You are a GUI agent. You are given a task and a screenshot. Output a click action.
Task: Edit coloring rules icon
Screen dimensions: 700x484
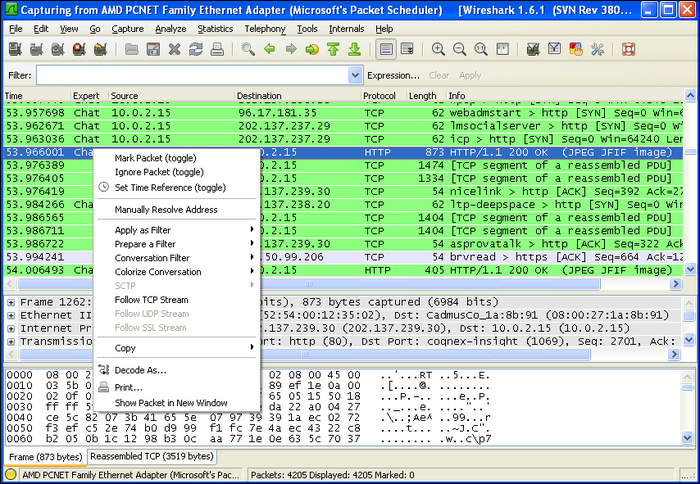[575, 49]
